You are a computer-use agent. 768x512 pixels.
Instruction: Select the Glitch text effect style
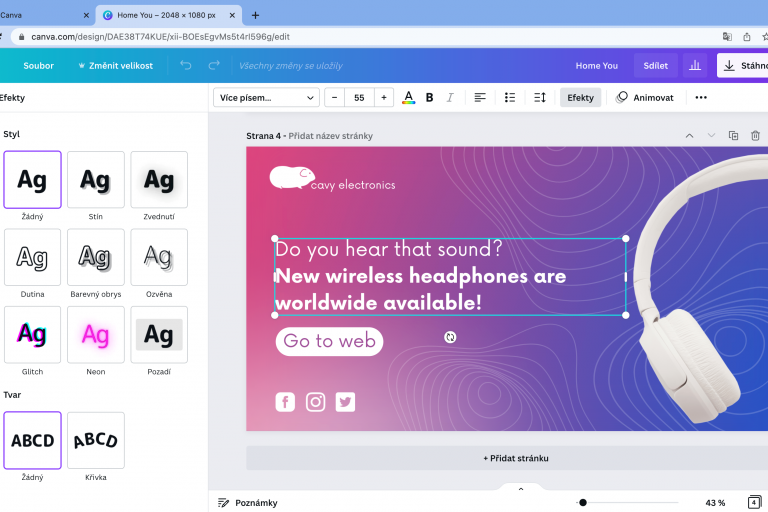click(x=32, y=334)
